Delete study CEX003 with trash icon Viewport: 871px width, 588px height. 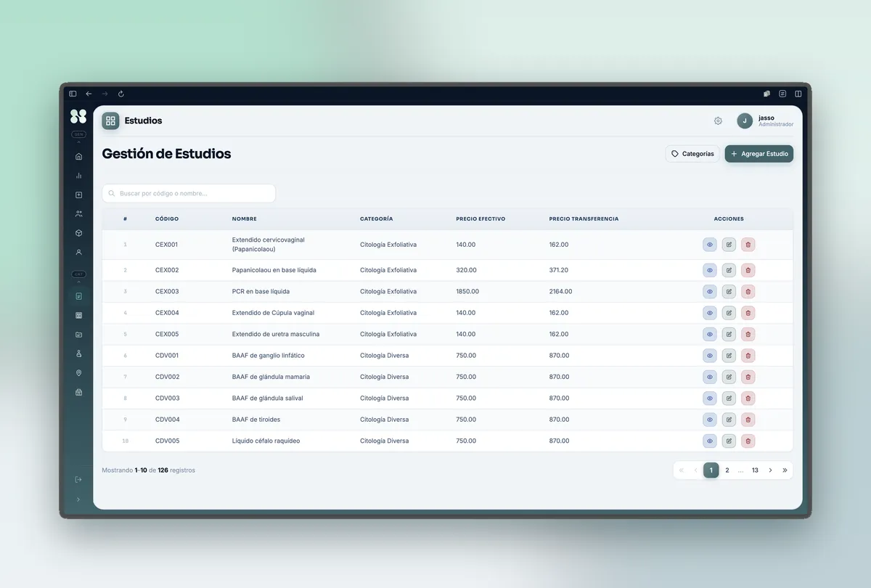point(748,291)
